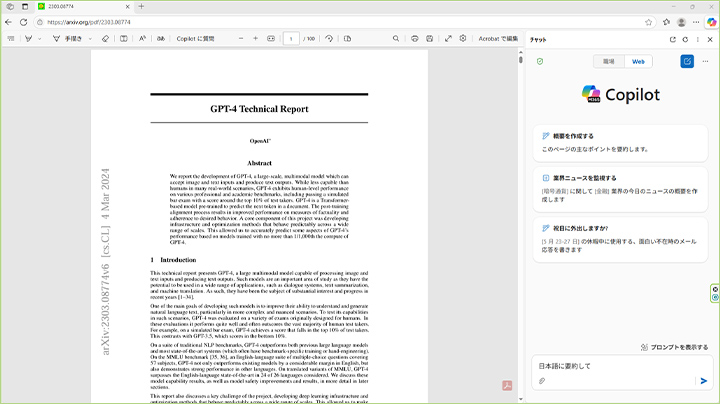Zoom out the PDF with the minus button
Image resolution: width=720 pixels, height=404 pixels.
click(241, 39)
